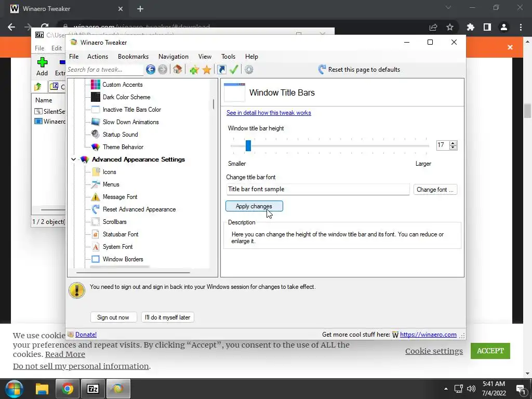
Task: Click the greyed forward navigation arrow in Winaero toolbar
Action: [163, 70]
